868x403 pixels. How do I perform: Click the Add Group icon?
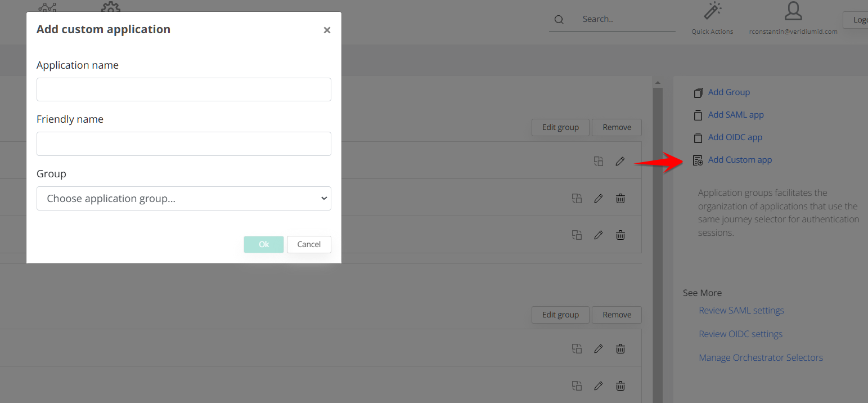coord(698,93)
